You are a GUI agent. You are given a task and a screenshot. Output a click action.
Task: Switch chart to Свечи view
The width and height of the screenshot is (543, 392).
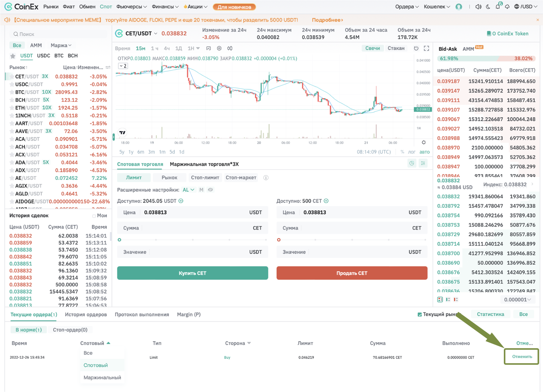tap(373, 48)
